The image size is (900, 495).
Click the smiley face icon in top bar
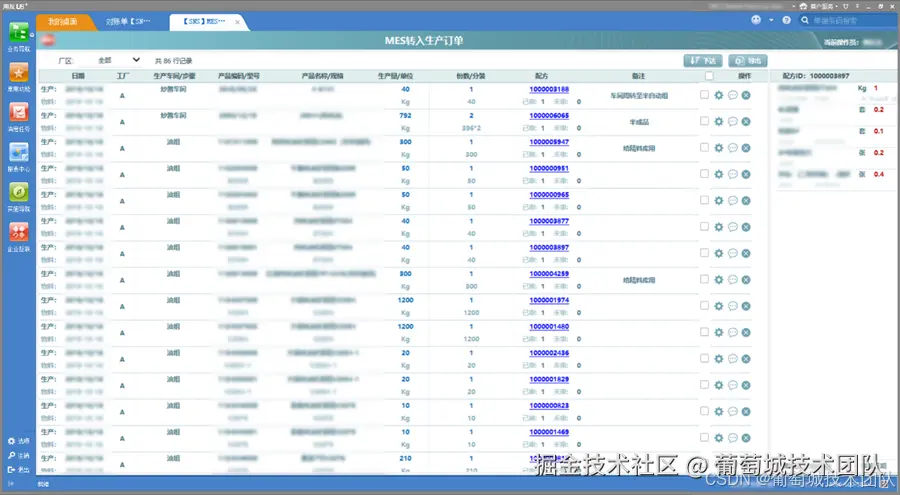tap(756, 20)
